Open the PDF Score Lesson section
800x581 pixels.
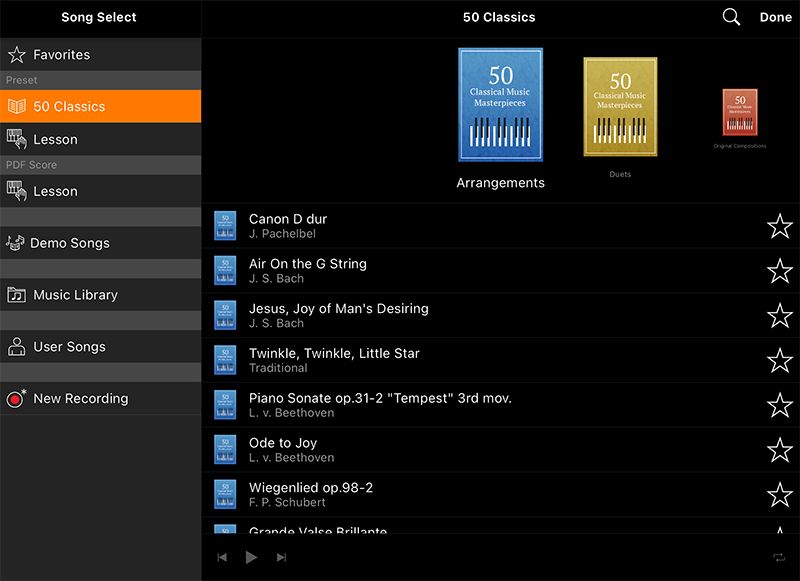[60, 191]
